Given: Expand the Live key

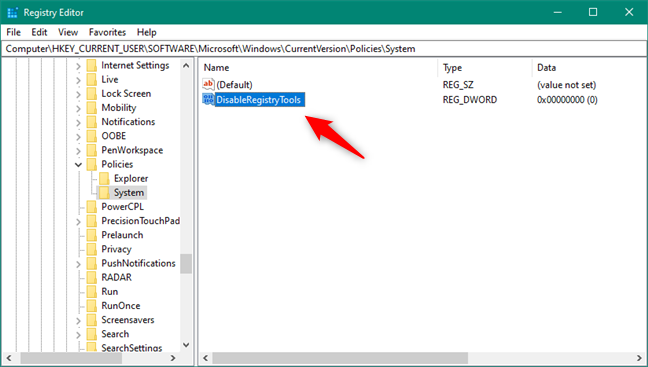Looking at the screenshot, I should [79, 80].
